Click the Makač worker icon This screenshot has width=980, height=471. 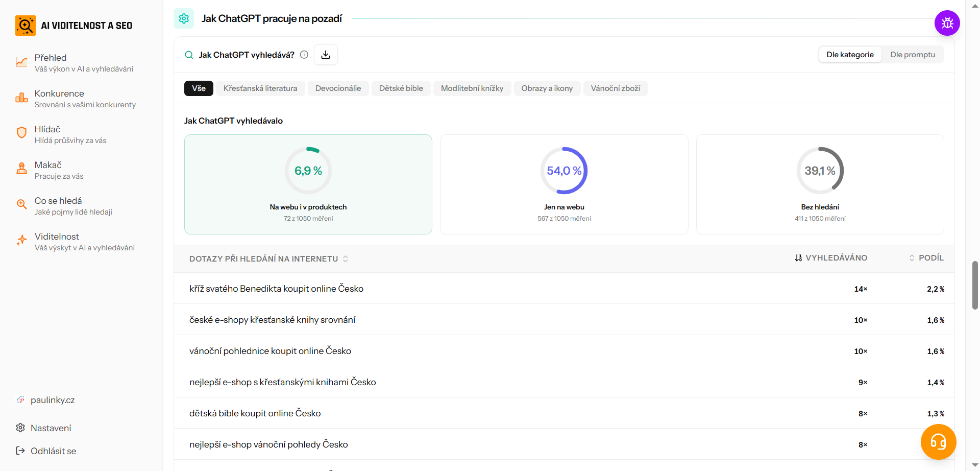click(21, 169)
